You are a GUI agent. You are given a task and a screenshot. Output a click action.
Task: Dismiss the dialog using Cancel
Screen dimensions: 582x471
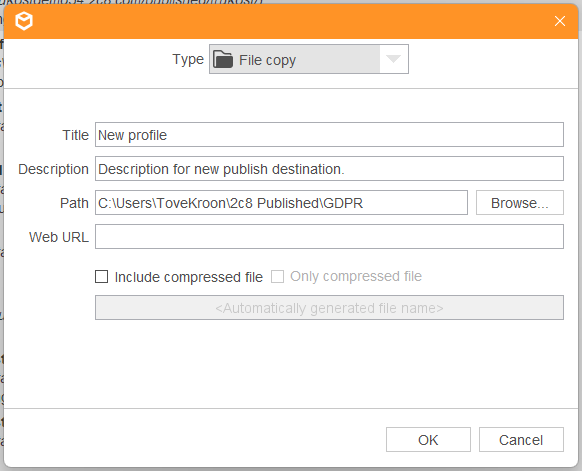521,440
